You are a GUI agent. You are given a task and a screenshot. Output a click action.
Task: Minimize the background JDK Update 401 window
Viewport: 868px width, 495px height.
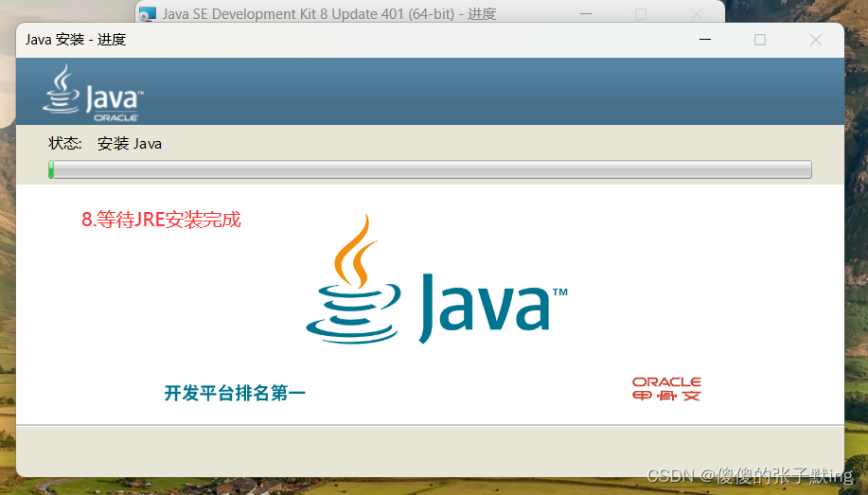click(x=586, y=13)
